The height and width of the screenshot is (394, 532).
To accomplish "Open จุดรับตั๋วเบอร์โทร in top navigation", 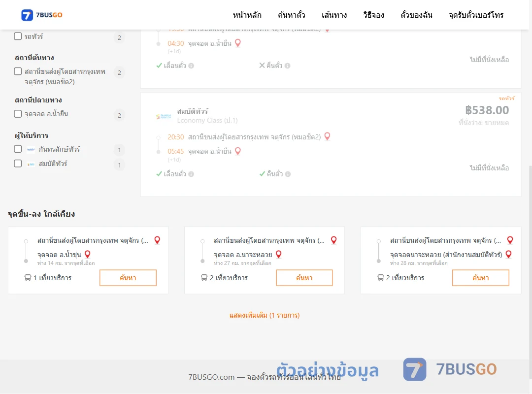I will pyautogui.click(x=476, y=15).
